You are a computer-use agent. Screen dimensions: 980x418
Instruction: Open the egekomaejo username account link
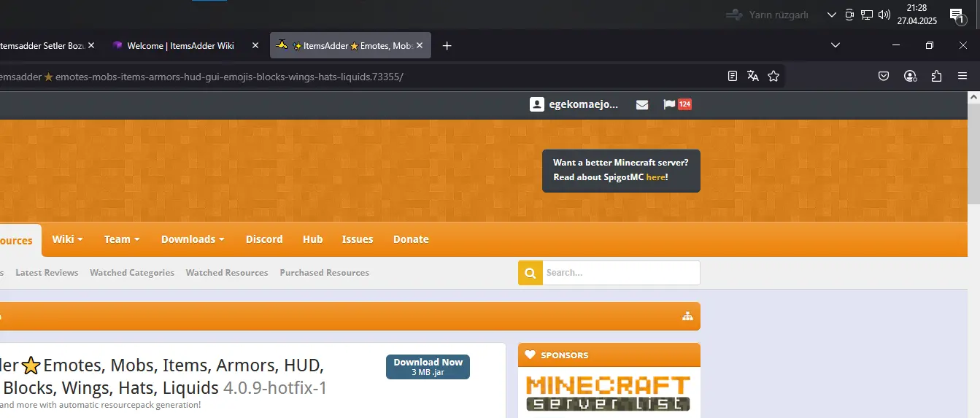(584, 104)
